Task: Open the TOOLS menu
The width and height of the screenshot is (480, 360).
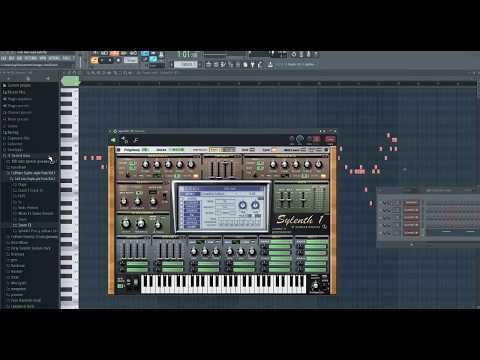Action: click(67, 58)
